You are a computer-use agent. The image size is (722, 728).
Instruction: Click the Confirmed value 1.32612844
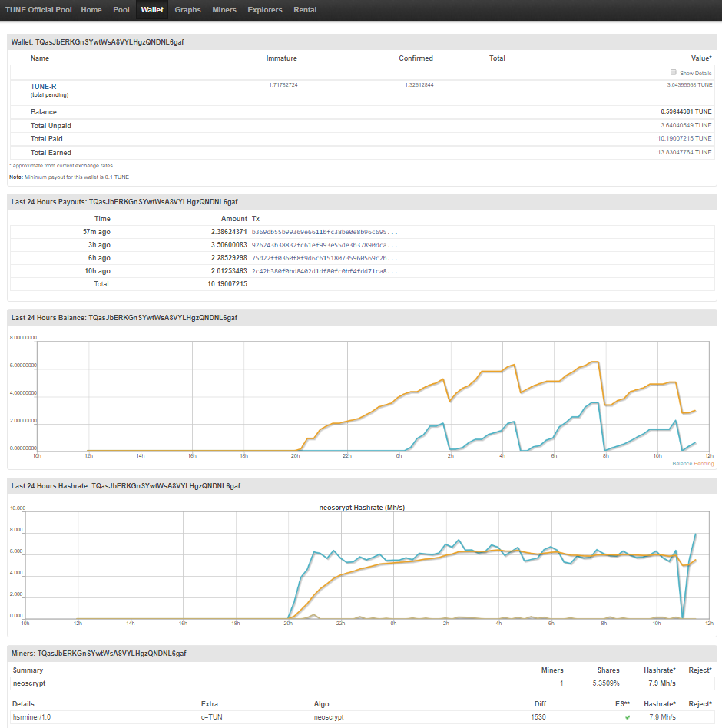[419, 85]
